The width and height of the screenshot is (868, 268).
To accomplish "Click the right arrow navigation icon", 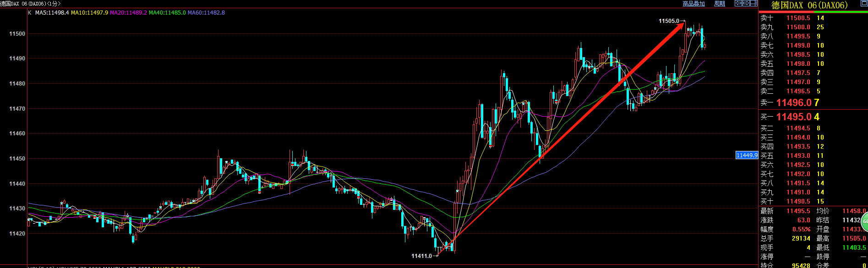I will pyautogui.click(x=746, y=3).
